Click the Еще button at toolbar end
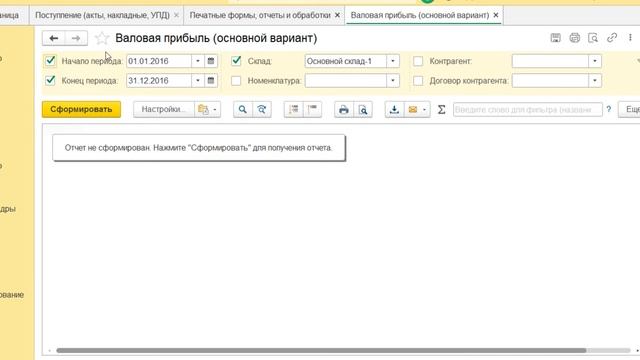Viewport: 640px width, 360px height. point(629,109)
